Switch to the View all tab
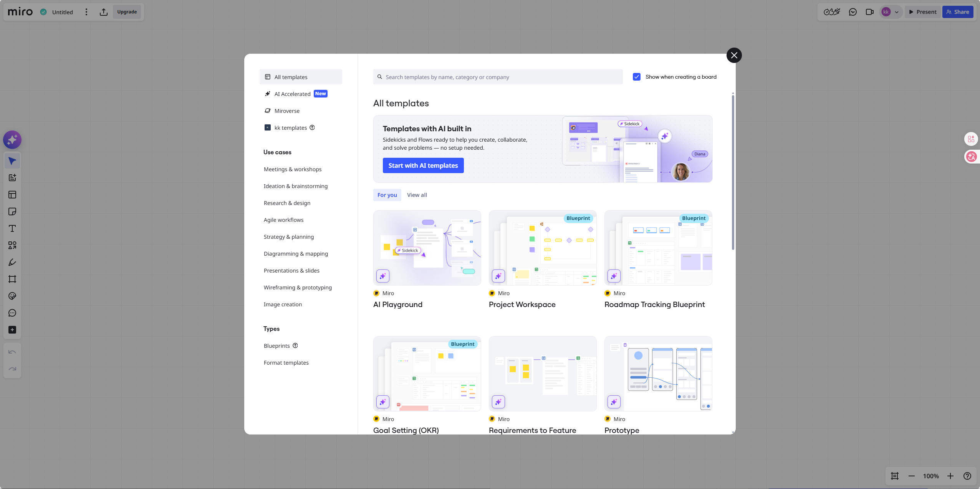Screen dimensions: 980x489 click(x=417, y=195)
